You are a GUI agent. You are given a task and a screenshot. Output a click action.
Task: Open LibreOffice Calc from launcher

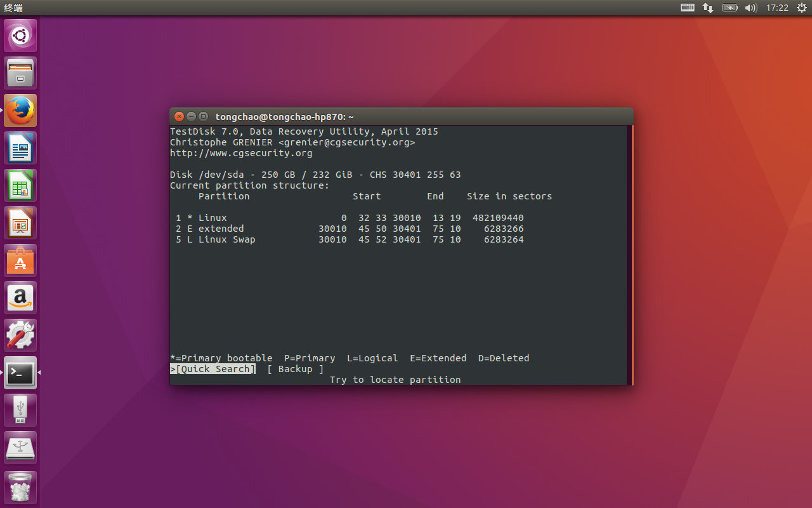[20, 185]
